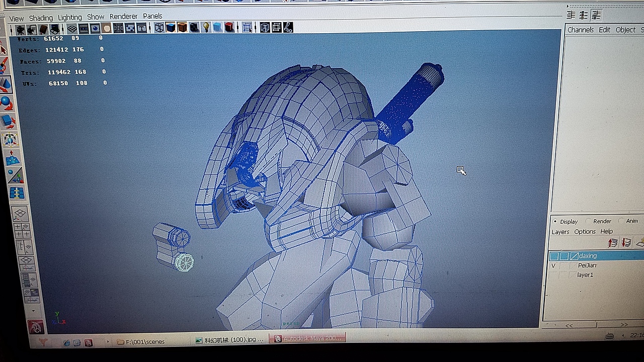Screen dimensions: 644x362
Task: Open the Object menu in Channel Box
Action: click(625, 30)
